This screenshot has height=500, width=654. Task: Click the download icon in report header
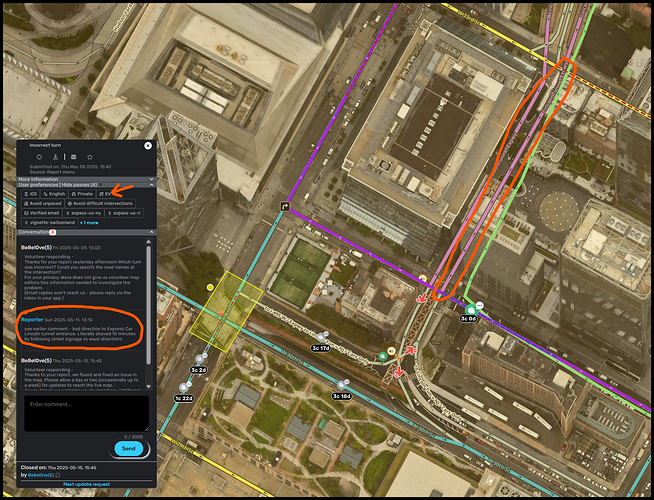click(56, 157)
